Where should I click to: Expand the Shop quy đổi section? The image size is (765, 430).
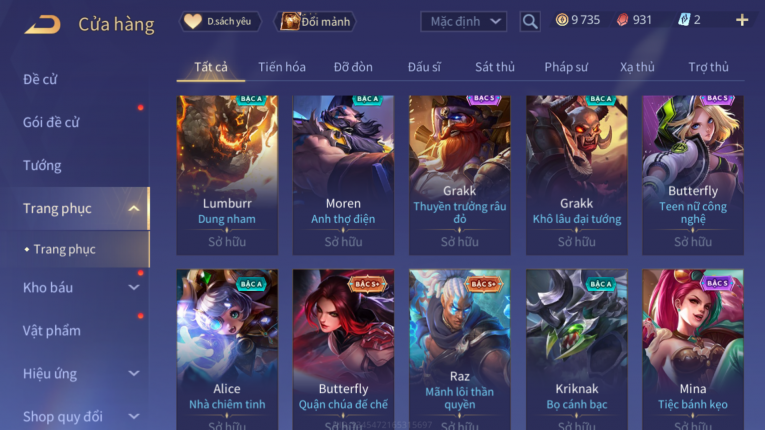[134, 416]
